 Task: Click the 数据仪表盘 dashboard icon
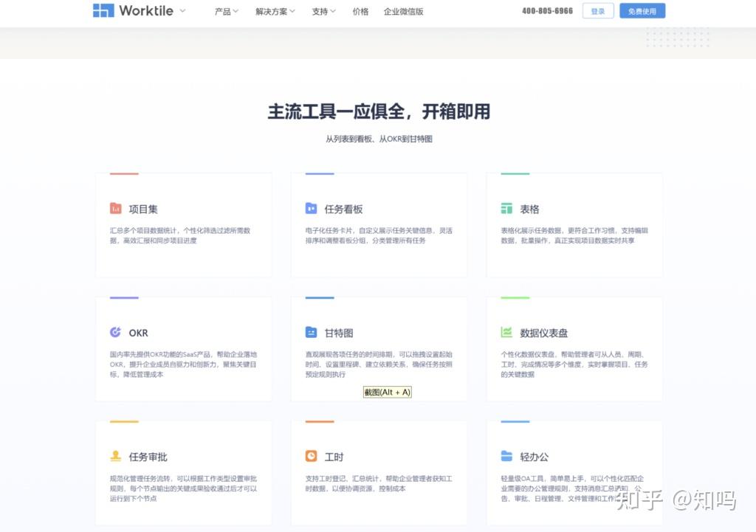coord(506,332)
